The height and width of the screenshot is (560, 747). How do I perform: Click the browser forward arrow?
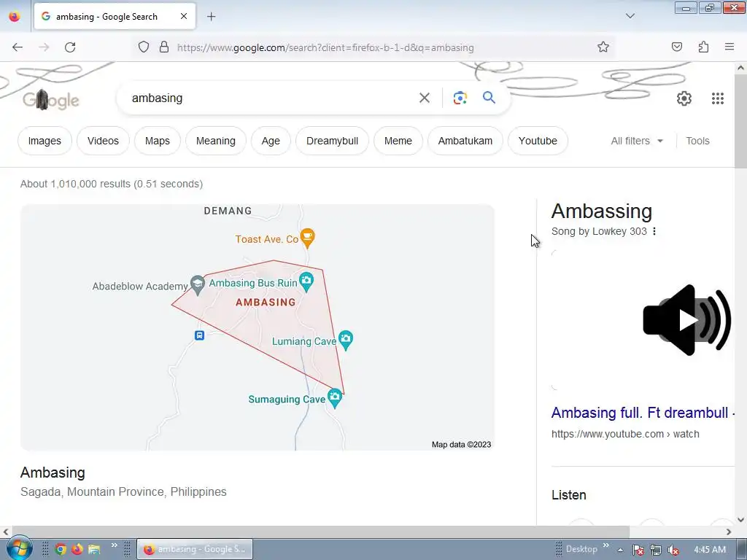[x=44, y=47]
